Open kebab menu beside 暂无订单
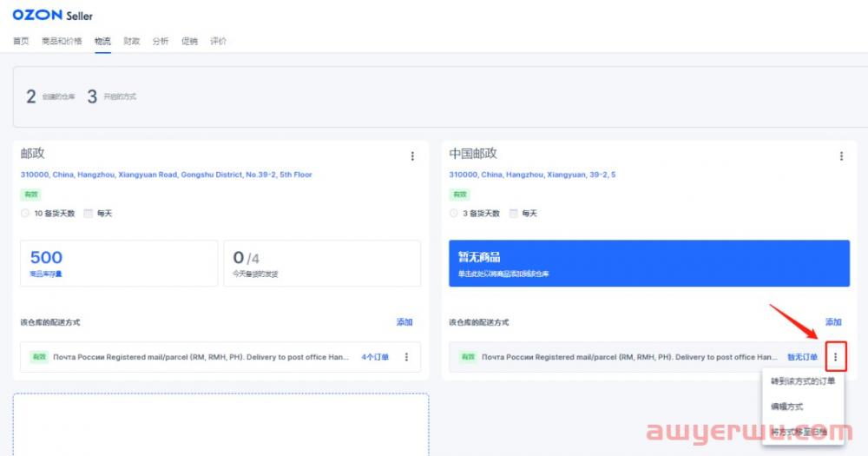This screenshot has height=456, width=868. (835, 357)
